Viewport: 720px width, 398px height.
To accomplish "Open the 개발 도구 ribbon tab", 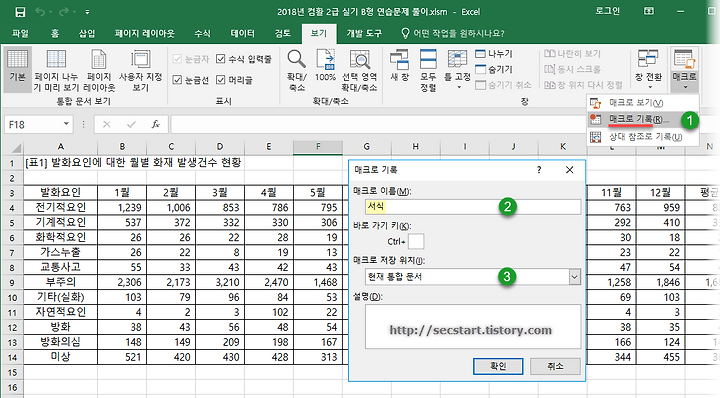I will [x=364, y=33].
